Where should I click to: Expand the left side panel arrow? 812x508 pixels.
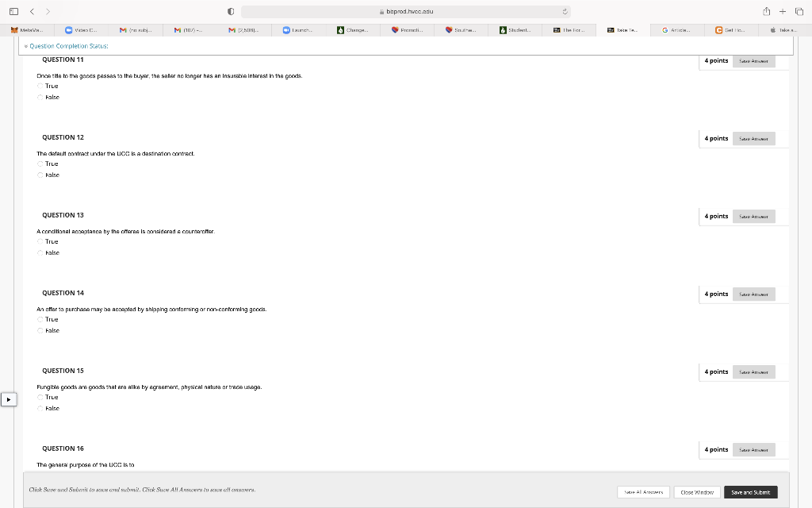click(9, 400)
